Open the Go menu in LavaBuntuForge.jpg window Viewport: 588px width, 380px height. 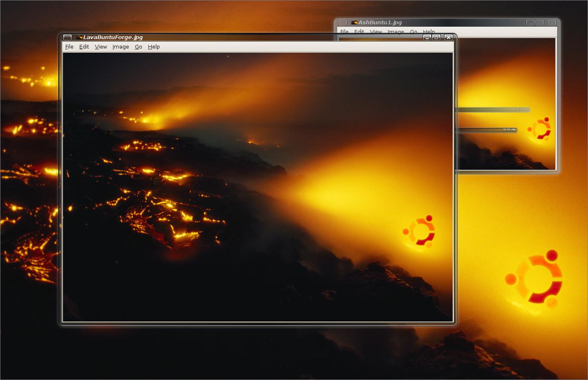click(x=138, y=47)
